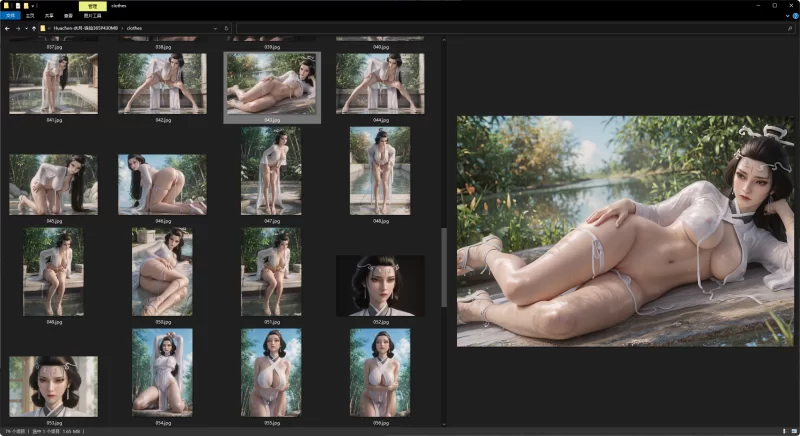The image size is (800, 436).
Task: Click the selected item size in status bar
Action: pos(71,431)
